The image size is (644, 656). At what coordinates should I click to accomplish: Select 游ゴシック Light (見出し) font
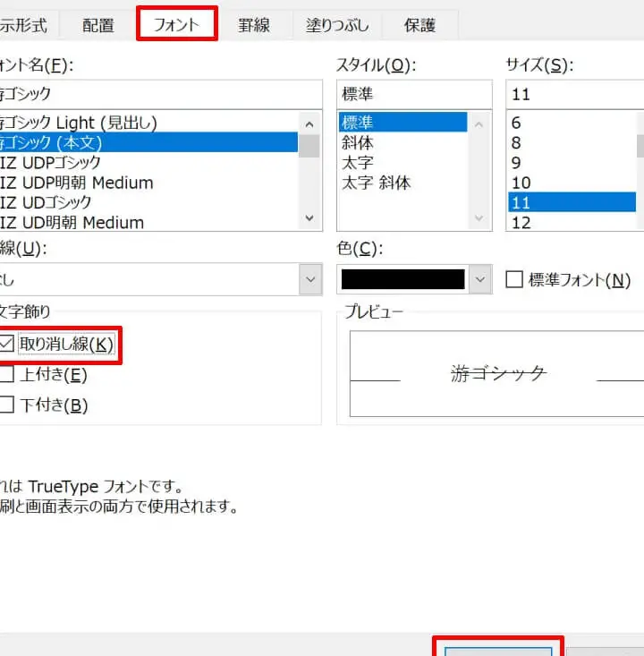[x=148, y=123]
